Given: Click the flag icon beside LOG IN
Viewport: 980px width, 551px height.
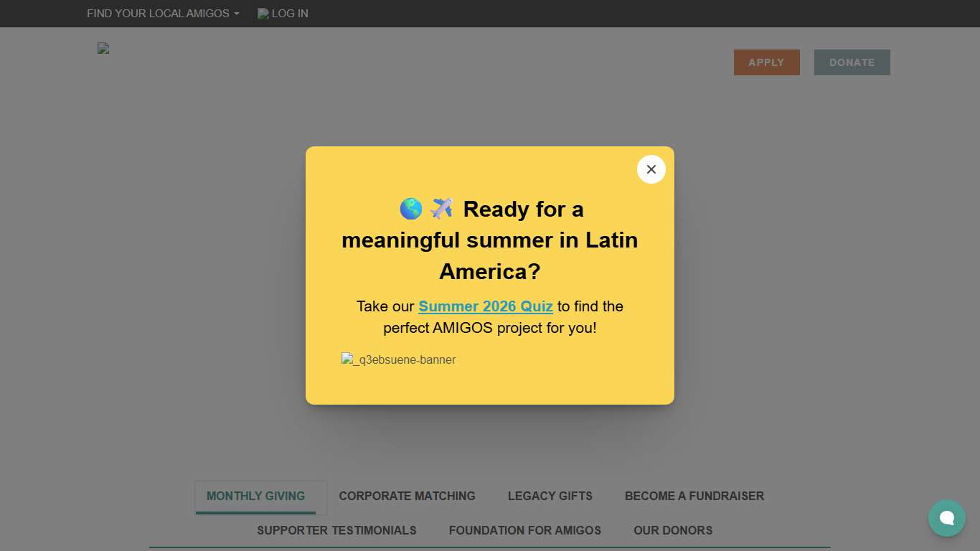Looking at the screenshot, I should coord(263,13).
